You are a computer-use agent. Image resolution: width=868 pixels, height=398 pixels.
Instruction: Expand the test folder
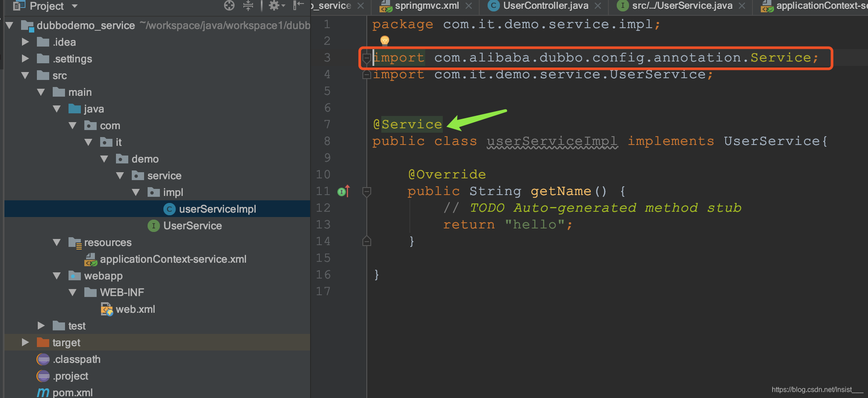(41, 326)
